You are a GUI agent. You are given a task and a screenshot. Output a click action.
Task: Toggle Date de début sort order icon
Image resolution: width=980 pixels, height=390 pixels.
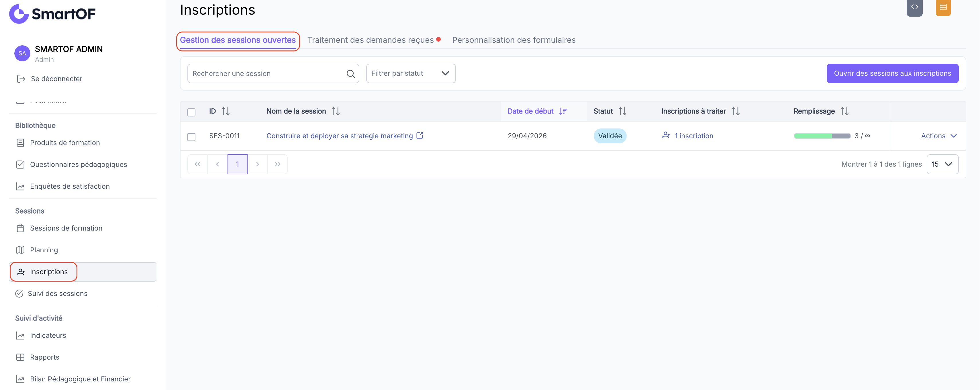click(x=563, y=111)
